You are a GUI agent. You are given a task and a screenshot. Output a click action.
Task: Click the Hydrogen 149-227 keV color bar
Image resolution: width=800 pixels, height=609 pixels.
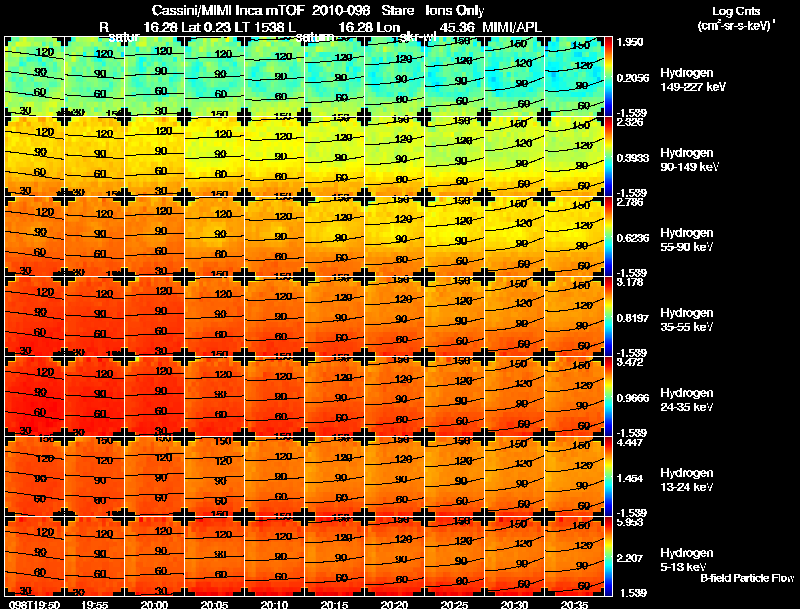tap(608, 77)
